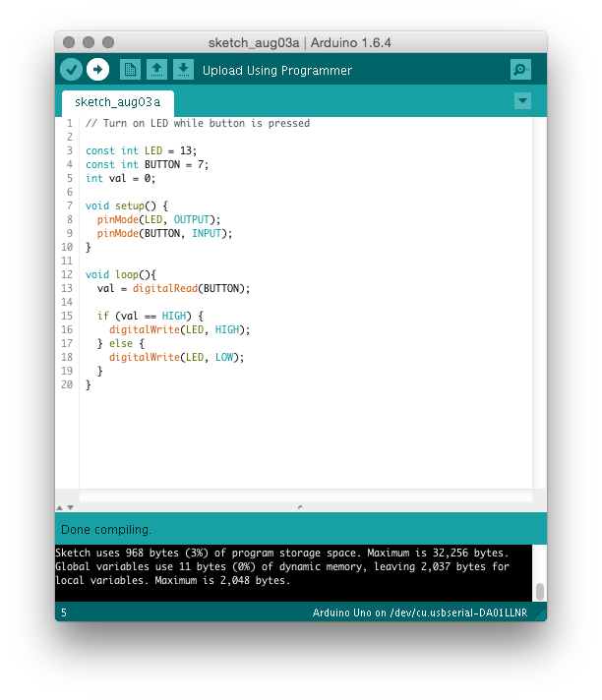
Task: Click the Verify checkmark button
Action: pyautogui.click(x=71, y=69)
